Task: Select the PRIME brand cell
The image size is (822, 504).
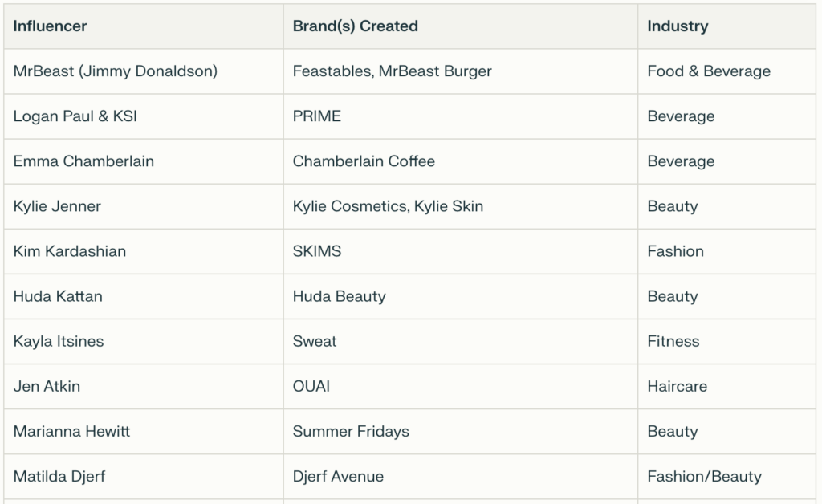Action: (x=316, y=116)
